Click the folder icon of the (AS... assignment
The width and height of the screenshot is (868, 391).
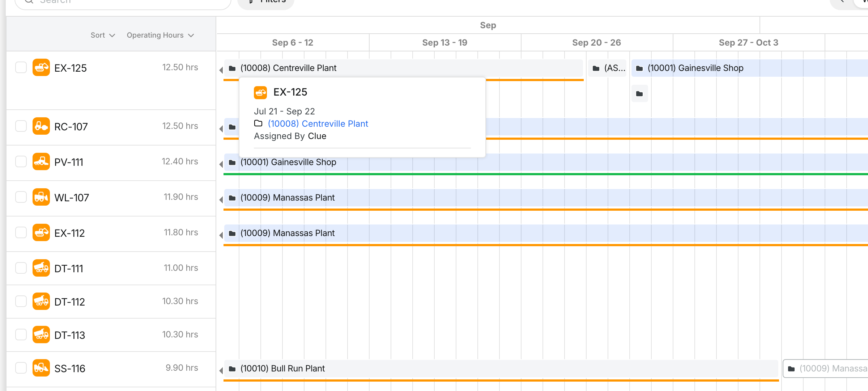click(596, 68)
